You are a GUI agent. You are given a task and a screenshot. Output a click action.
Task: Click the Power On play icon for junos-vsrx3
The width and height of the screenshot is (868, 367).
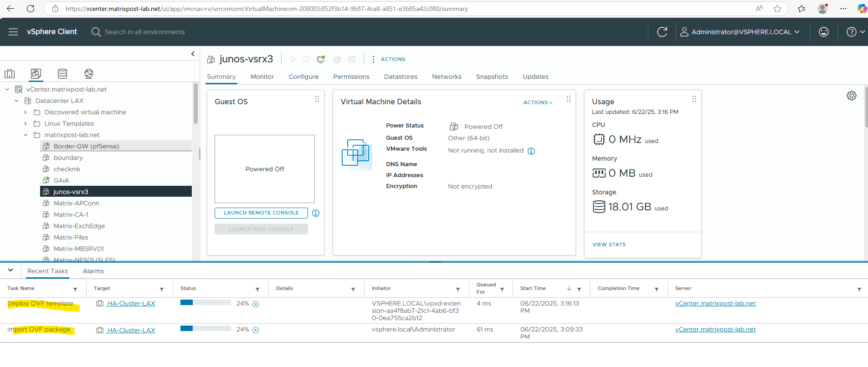[293, 59]
